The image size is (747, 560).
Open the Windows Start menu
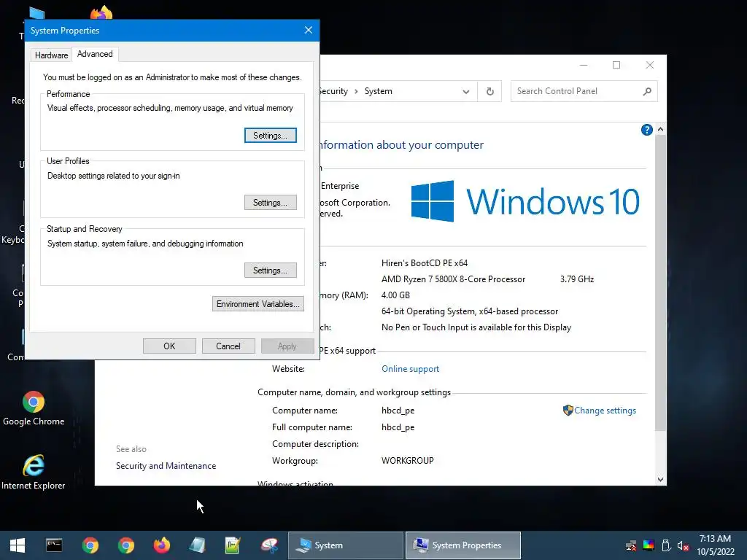(18, 545)
